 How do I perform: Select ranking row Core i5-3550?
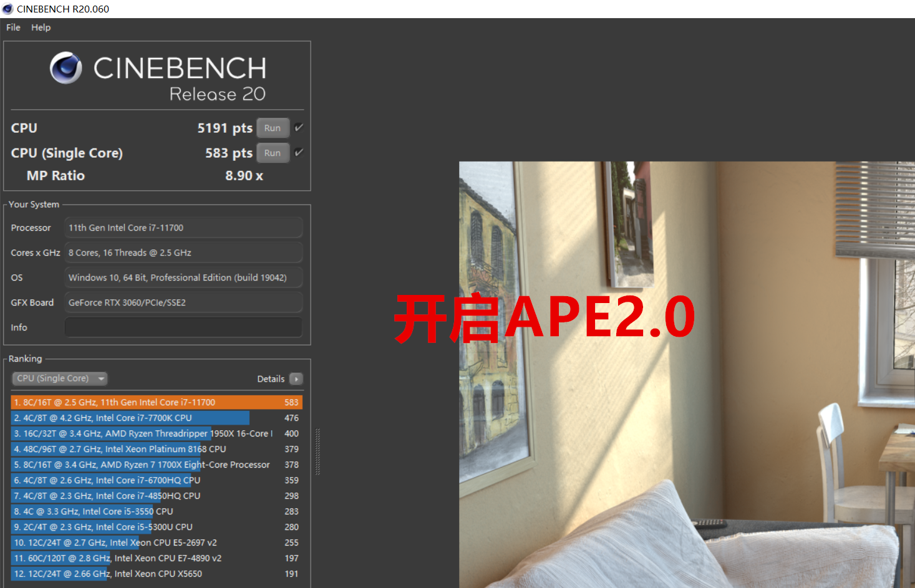coord(157,511)
